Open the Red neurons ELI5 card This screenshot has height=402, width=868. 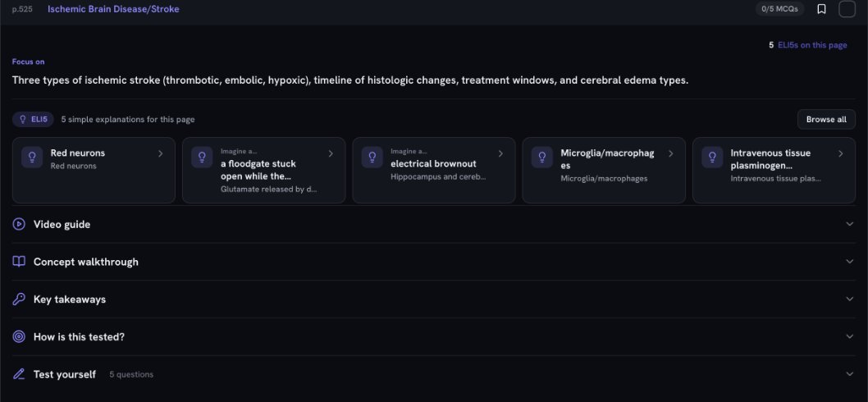pos(94,170)
